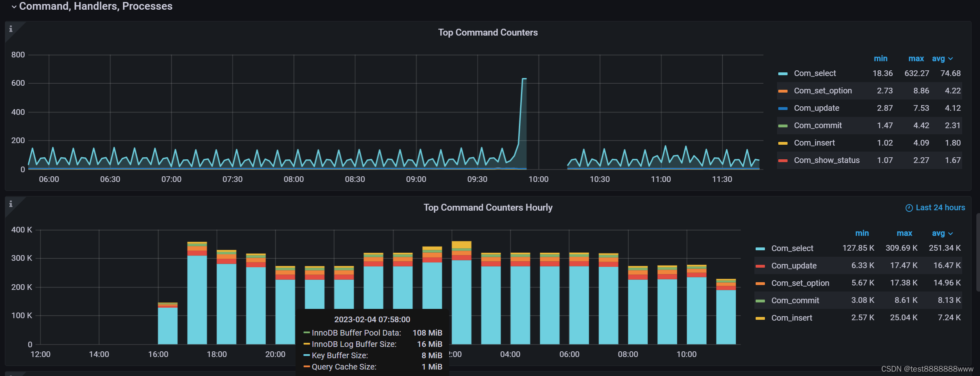This screenshot has height=376, width=980.
Task: Sort hourly legend by avg column
Action: click(x=938, y=233)
